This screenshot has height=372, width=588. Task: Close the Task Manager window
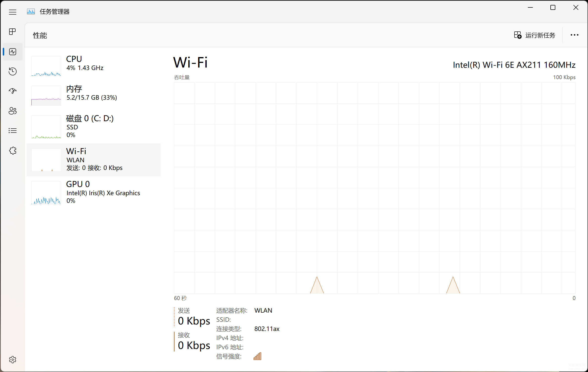click(x=576, y=8)
